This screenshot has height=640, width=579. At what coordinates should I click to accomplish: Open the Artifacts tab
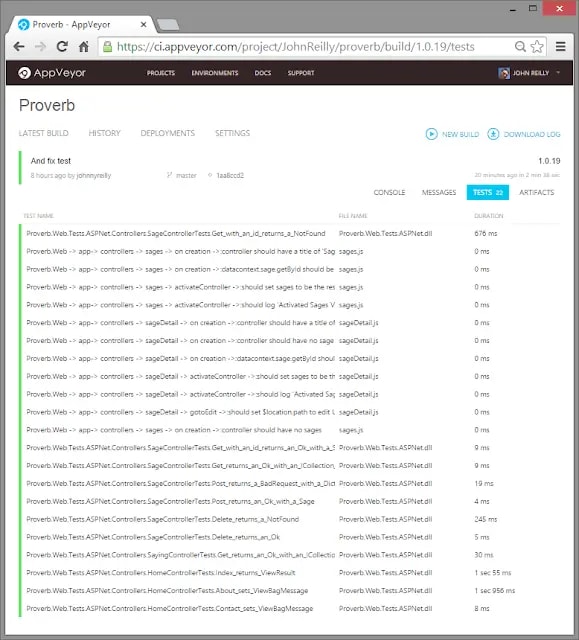coord(536,192)
